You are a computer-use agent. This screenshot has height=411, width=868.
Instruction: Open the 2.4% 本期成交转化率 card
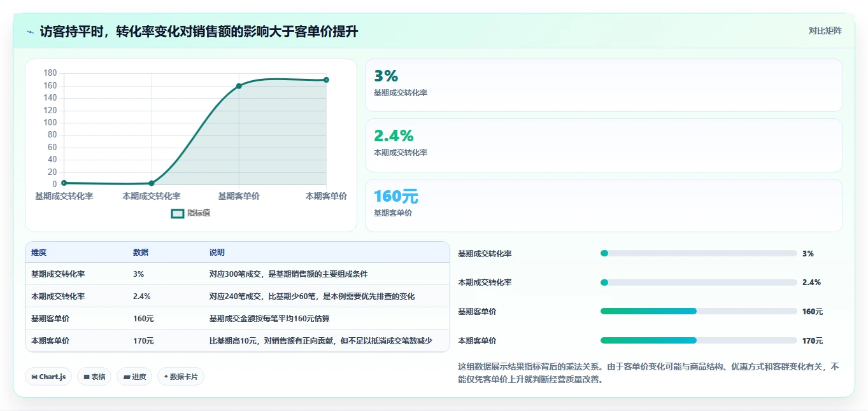pyautogui.click(x=604, y=145)
